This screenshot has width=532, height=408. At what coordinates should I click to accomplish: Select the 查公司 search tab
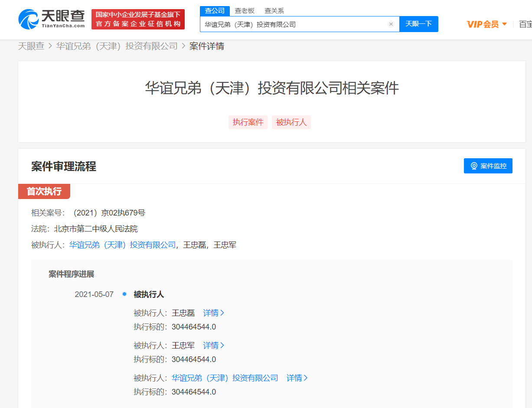pyautogui.click(x=215, y=11)
